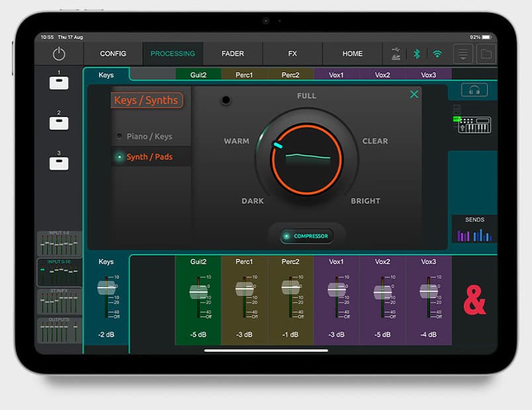532x410 pixels.
Task: Tap the small black dot indicator
Action: point(226,100)
